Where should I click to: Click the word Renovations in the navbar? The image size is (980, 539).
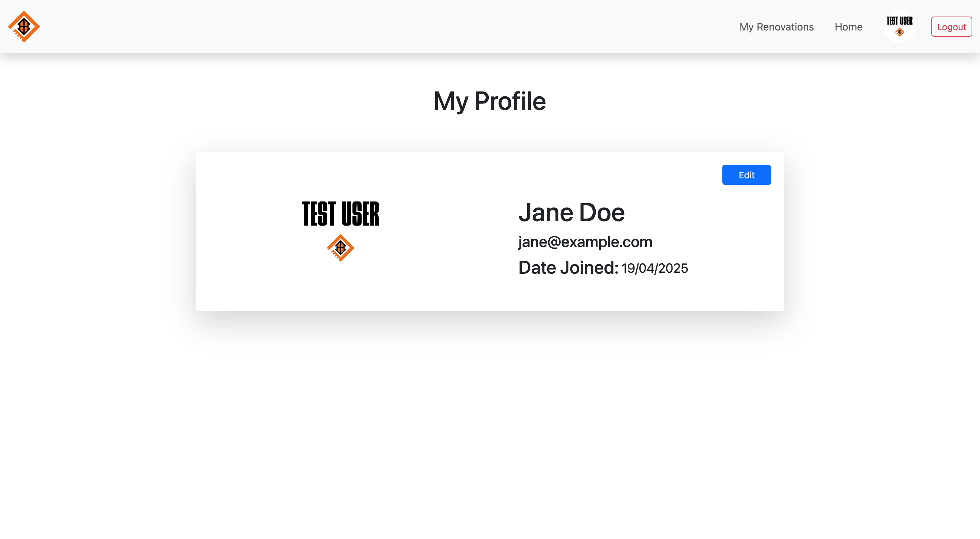click(785, 27)
